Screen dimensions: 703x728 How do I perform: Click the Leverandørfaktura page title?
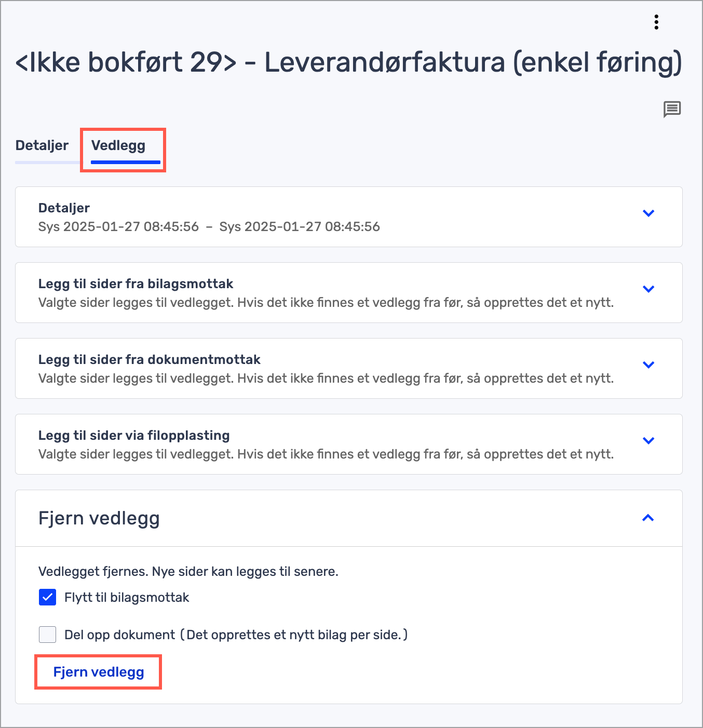[x=348, y=62]
